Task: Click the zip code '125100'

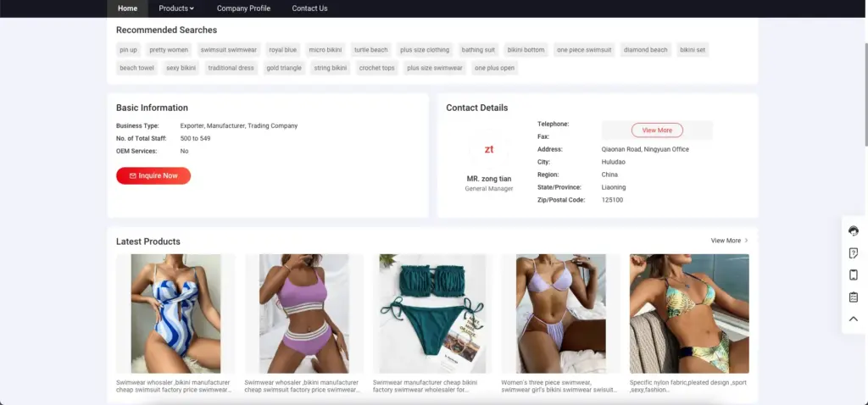Action: 612,200
